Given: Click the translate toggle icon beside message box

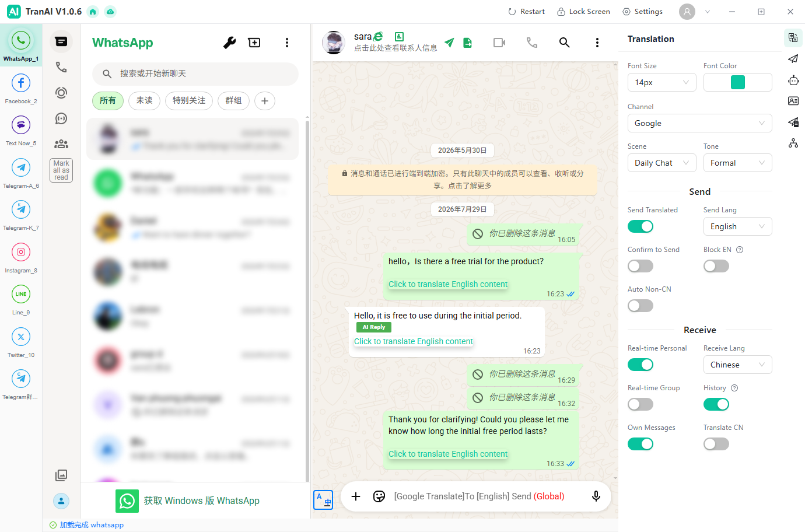Looking at the screenshot, I should (x=323, y=500).
